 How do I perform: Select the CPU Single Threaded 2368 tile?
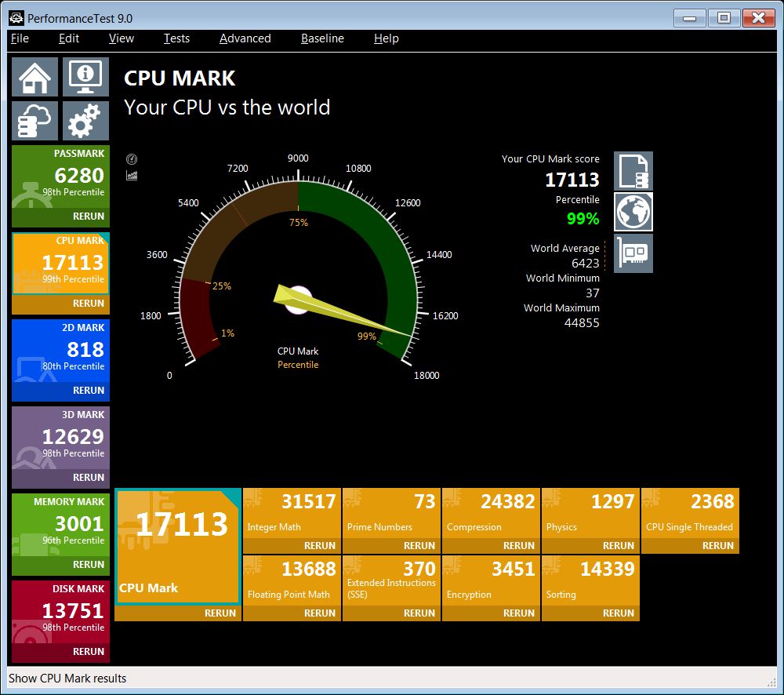(690, 513)
